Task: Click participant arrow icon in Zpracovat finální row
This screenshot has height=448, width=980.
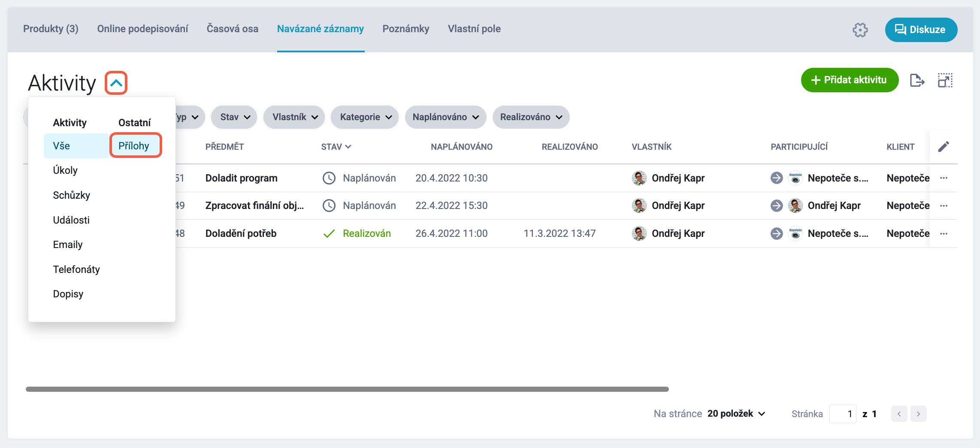Action: point(777,206)
